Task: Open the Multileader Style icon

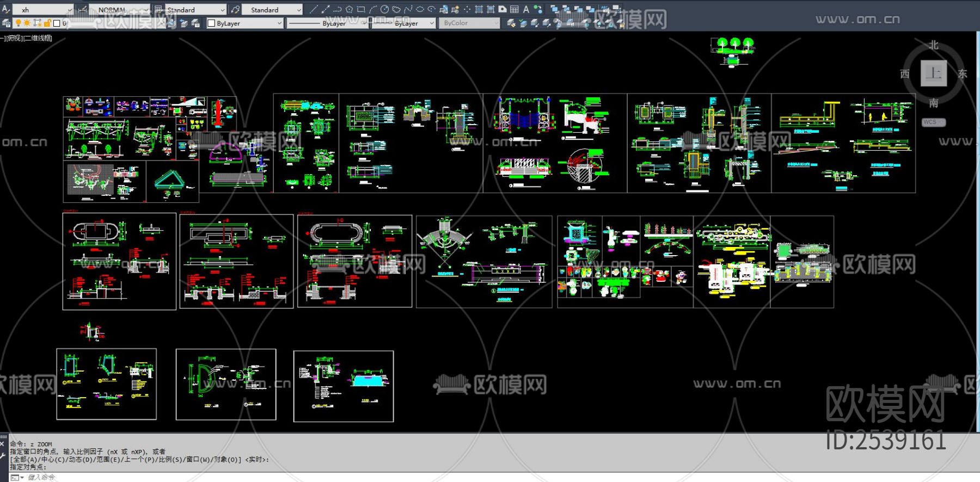Action: [x=235, y=9]
